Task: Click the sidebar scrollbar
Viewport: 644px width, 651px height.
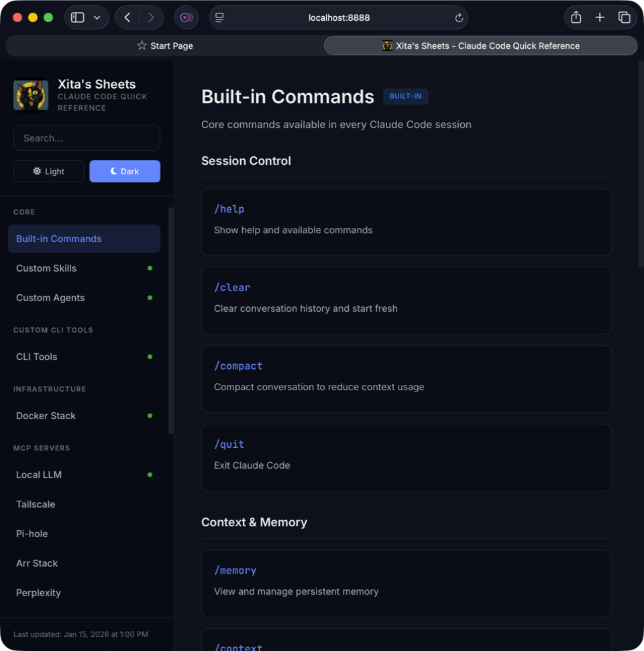Action: [171, 320]
